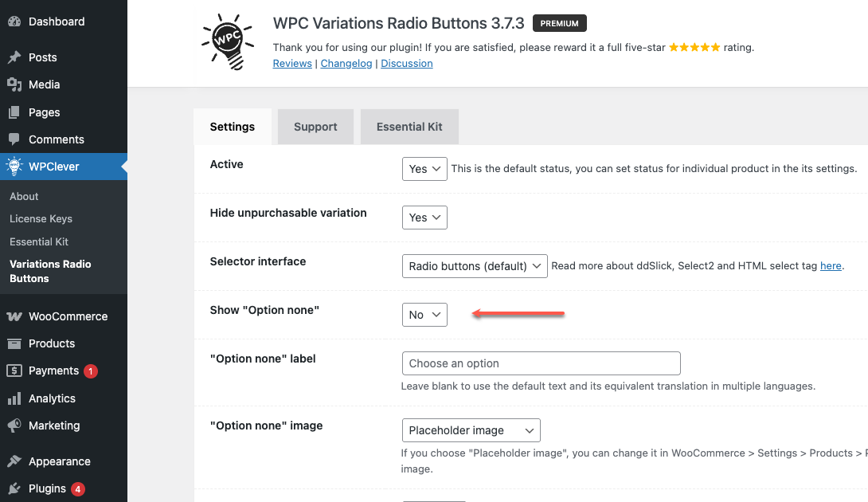Open Media via its camera icon
Image resolution: width=868 pixels, height=502 pixels.
[14, 84]
